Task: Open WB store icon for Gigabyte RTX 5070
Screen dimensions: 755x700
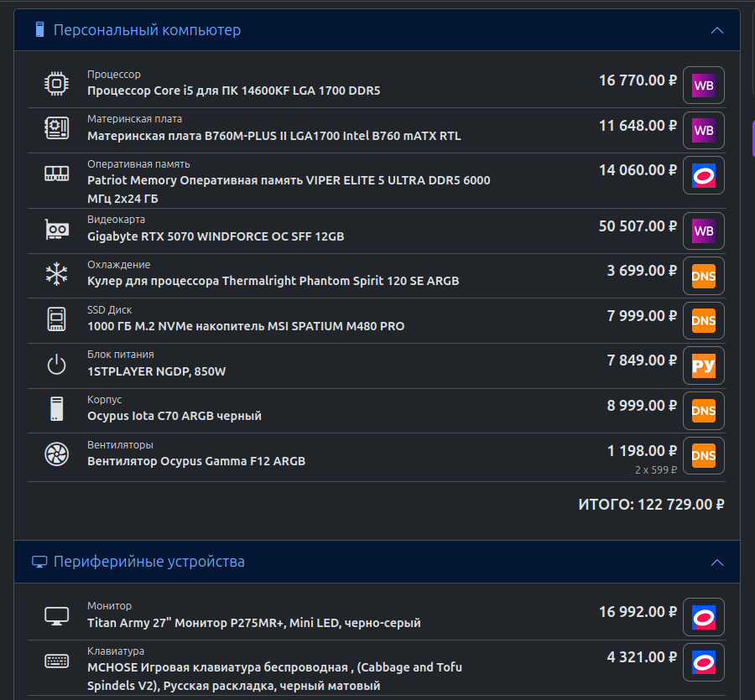Action: 704,231
